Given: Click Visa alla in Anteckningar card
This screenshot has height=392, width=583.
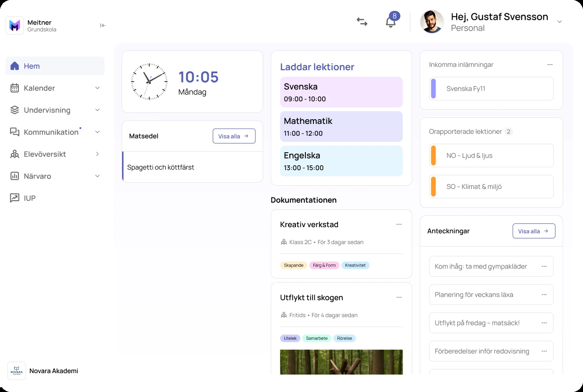Looking at the screenshot, I should pyautogui.click(x=534, y=231).
